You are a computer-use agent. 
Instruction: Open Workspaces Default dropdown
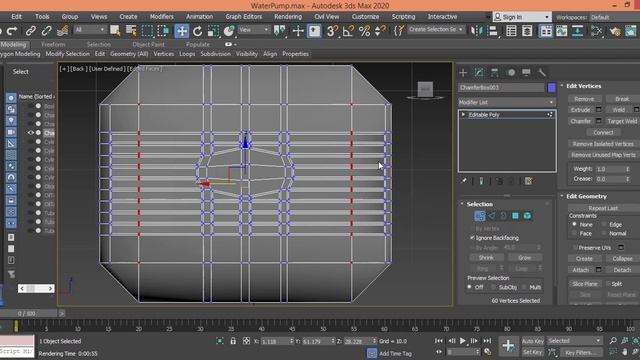pyautogui.click(x=614, y=17)
